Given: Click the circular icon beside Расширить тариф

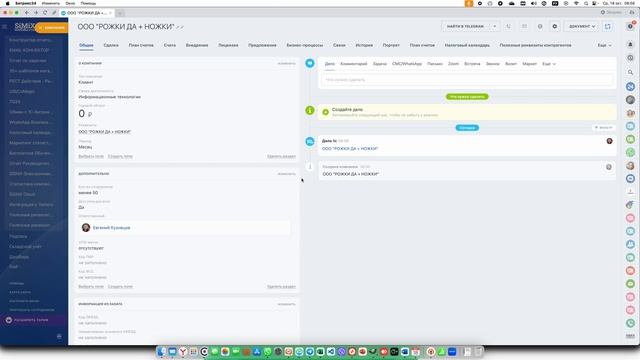Looking at the screenshot, I should click(9, 320).
